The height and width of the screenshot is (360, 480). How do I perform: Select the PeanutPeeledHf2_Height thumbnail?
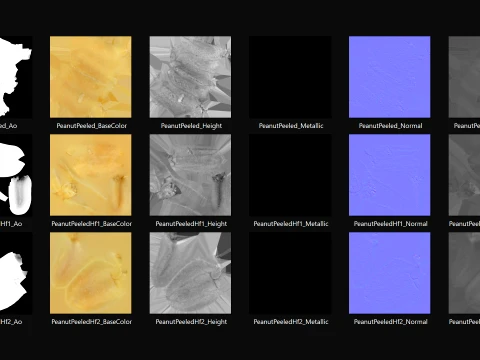point(190,273)
